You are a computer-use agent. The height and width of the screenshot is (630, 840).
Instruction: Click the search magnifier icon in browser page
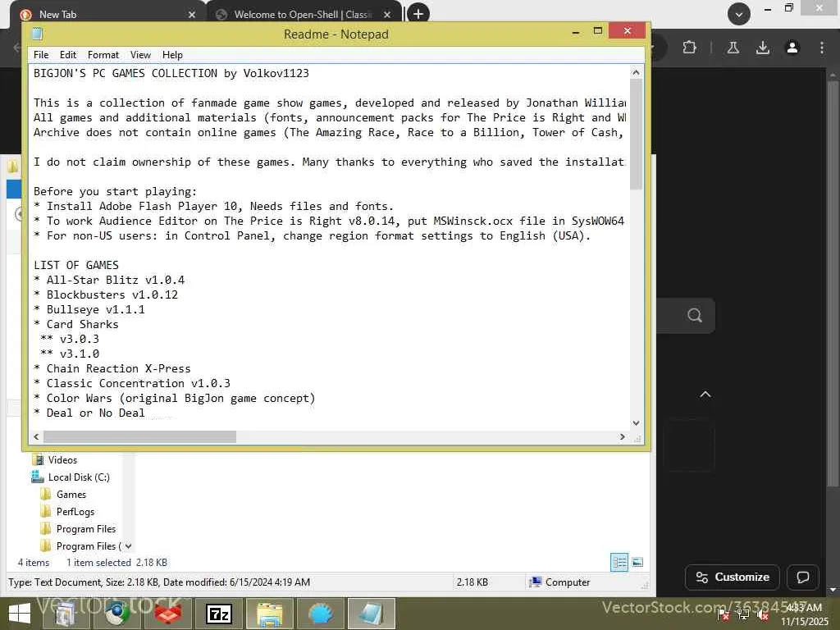pyautogui.click(x=695, y=315)
